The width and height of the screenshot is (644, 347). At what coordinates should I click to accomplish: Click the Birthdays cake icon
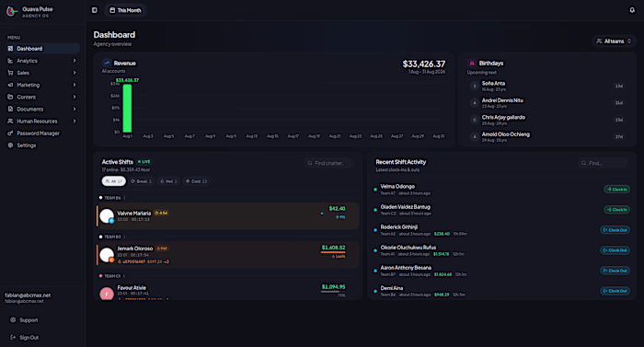click(x=472, y=64)
